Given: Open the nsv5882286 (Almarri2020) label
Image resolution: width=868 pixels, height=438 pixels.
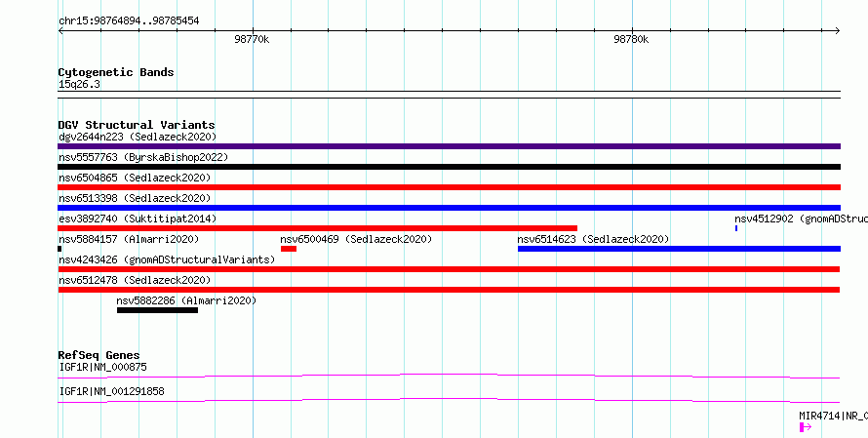Looking at the screenshot, I should 186,300.
